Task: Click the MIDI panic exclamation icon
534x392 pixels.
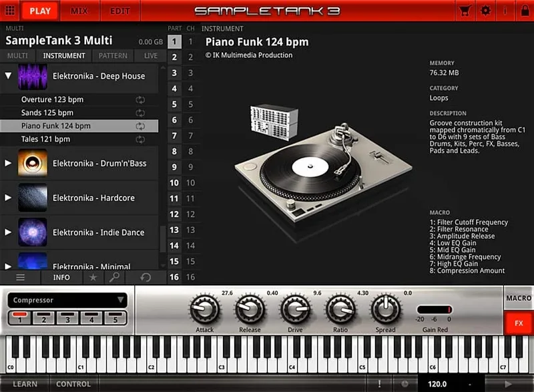Action: click(x=379, y=384)
